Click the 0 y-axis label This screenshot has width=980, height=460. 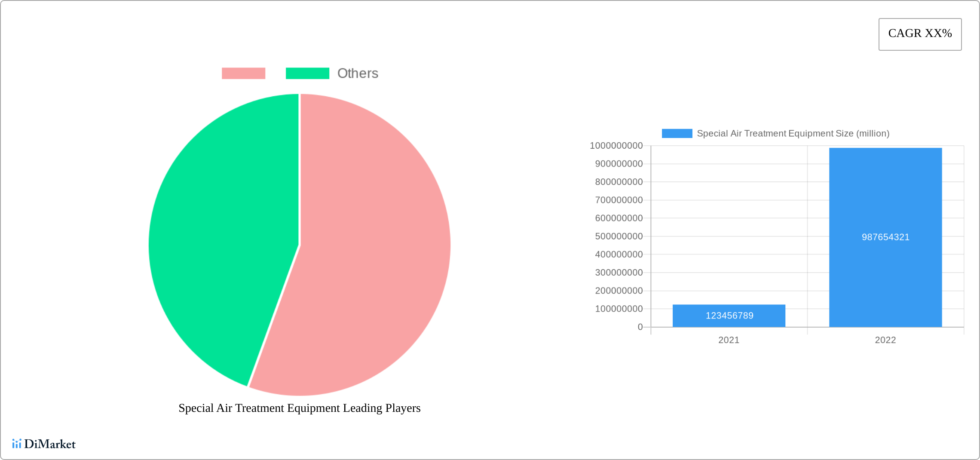pyautogui.click(x=640, y=327)
